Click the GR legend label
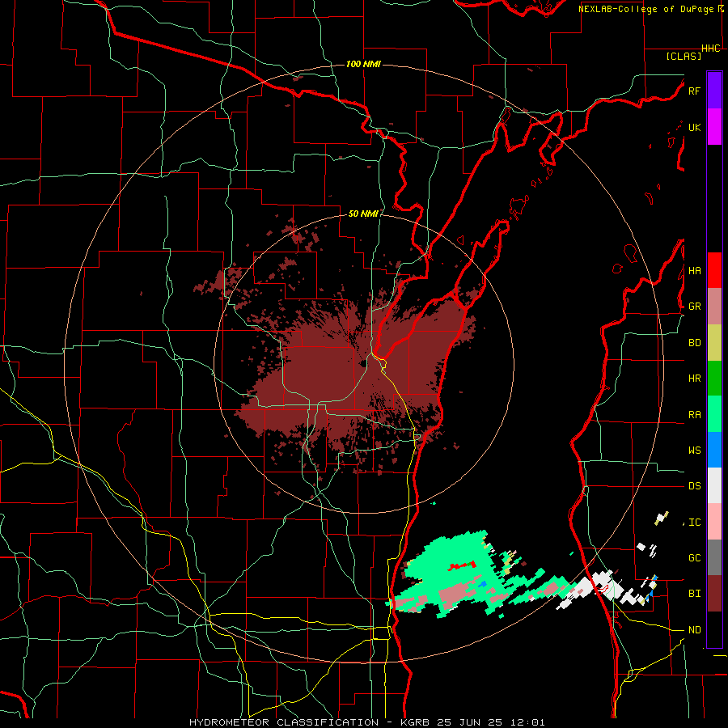 [x=694, y=307]
